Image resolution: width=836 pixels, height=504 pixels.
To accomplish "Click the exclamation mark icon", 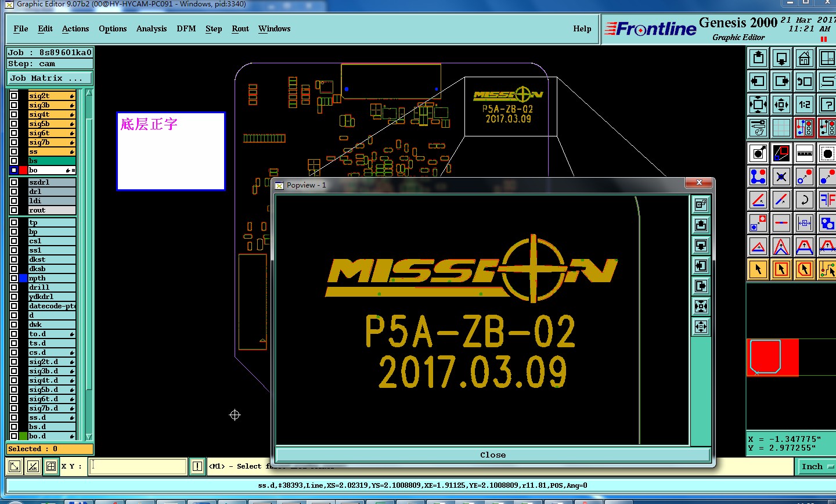I will (x=197, y=466).
